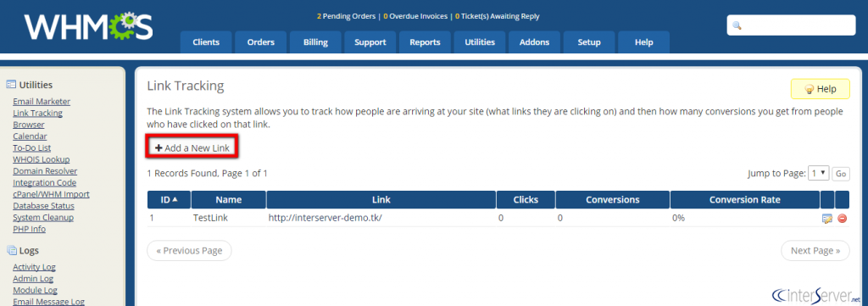Screen dimensions: 868x306
Task: Click the Go button
Action: point(841,174)
